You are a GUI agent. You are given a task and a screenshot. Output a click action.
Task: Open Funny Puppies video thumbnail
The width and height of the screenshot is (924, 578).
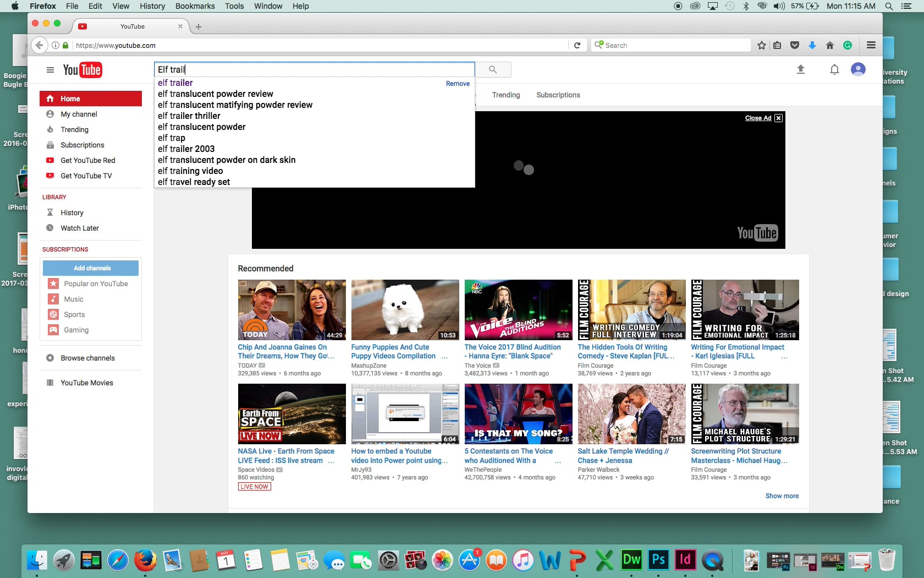[405, 310]
